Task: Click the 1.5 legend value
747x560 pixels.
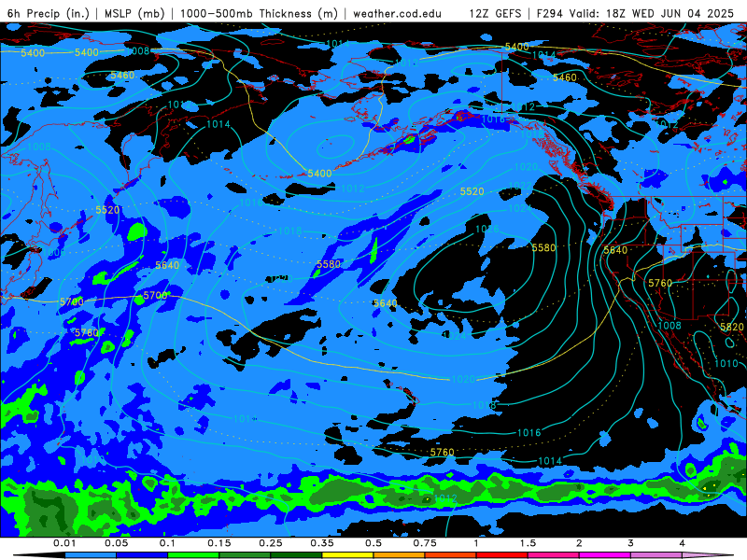Action: tap(528, 543)
